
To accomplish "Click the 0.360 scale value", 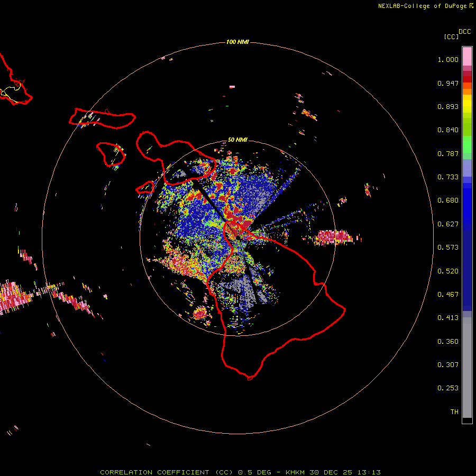I will click(x=448, y=342).
